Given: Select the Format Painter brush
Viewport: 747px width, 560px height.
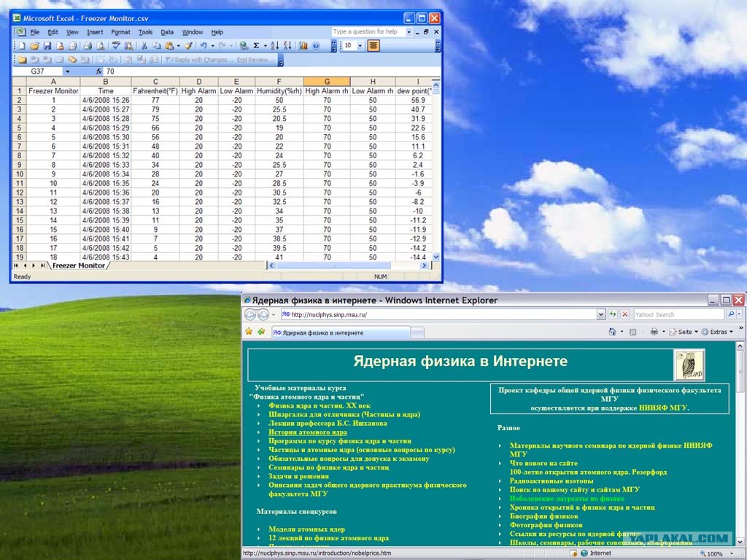Looking at the screenshot, I should 189,46.
